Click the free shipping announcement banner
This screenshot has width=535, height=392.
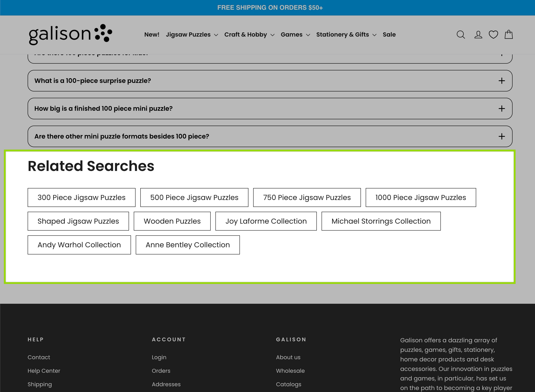(x=270, y=8)
